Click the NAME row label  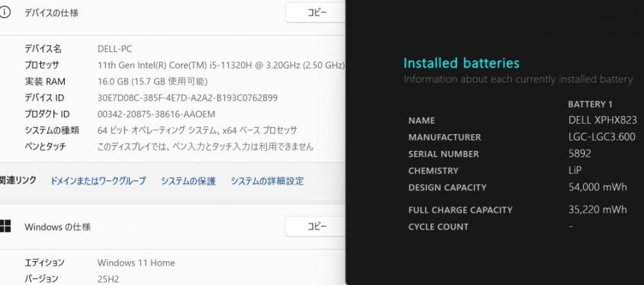click(421, 121)
